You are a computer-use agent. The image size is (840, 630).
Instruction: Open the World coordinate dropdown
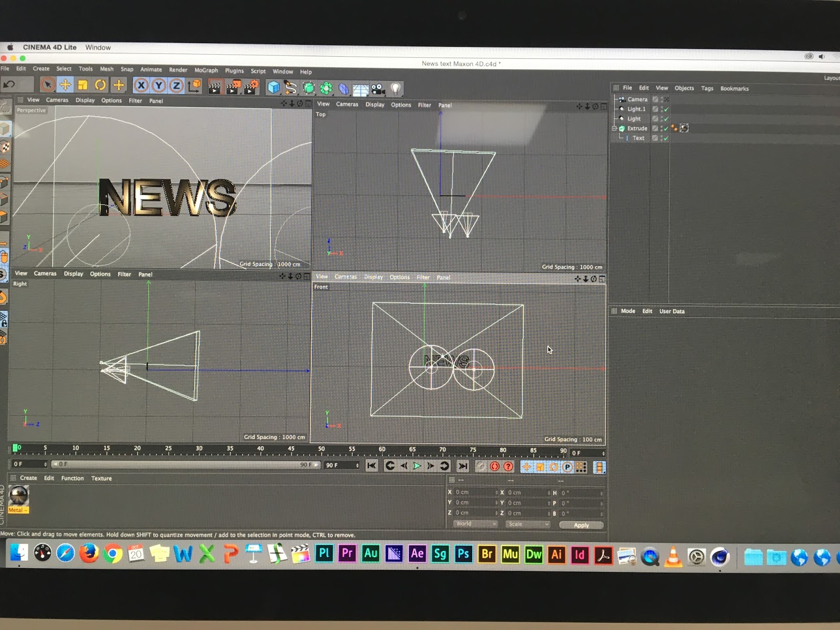point(475,524)
